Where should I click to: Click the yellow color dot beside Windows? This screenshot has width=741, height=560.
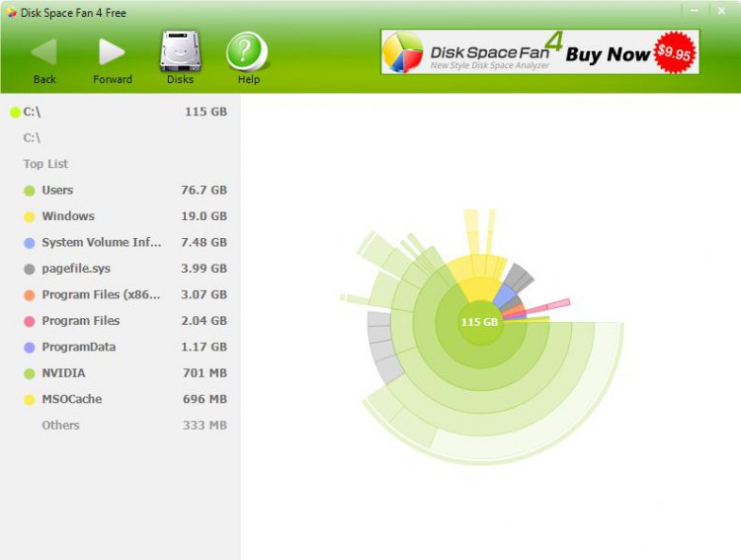click(x=30, y=217)
